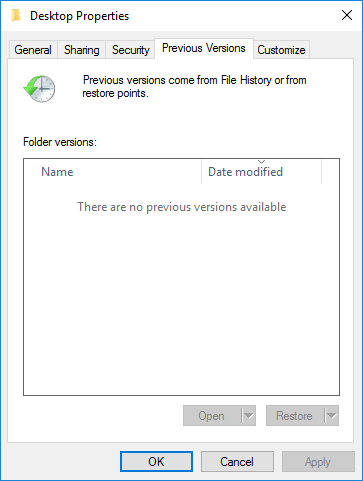Select the Previous Versions tab

pyautogui.click(x=204, y=48)
